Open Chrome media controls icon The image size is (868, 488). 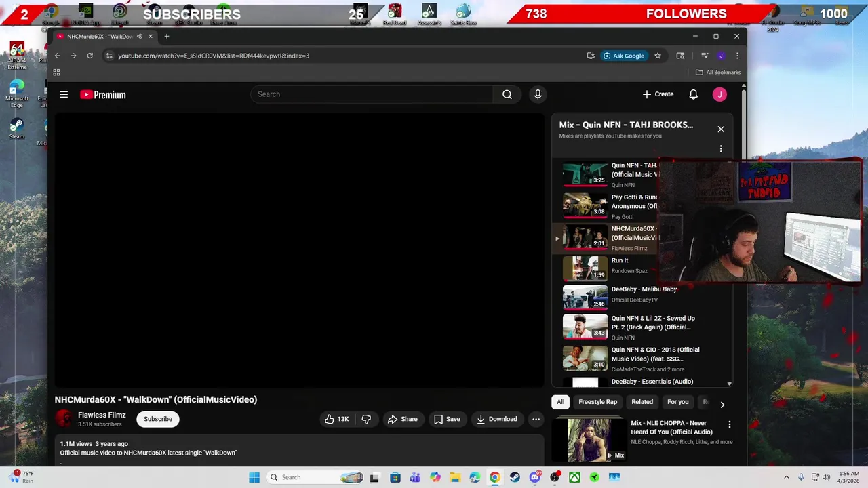pyautogui.click(x=705, y=56)
